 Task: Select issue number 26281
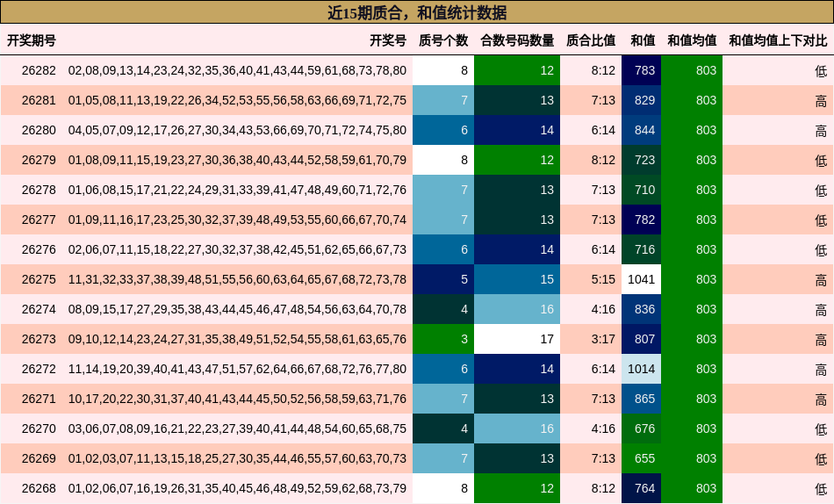click(39, 100)
